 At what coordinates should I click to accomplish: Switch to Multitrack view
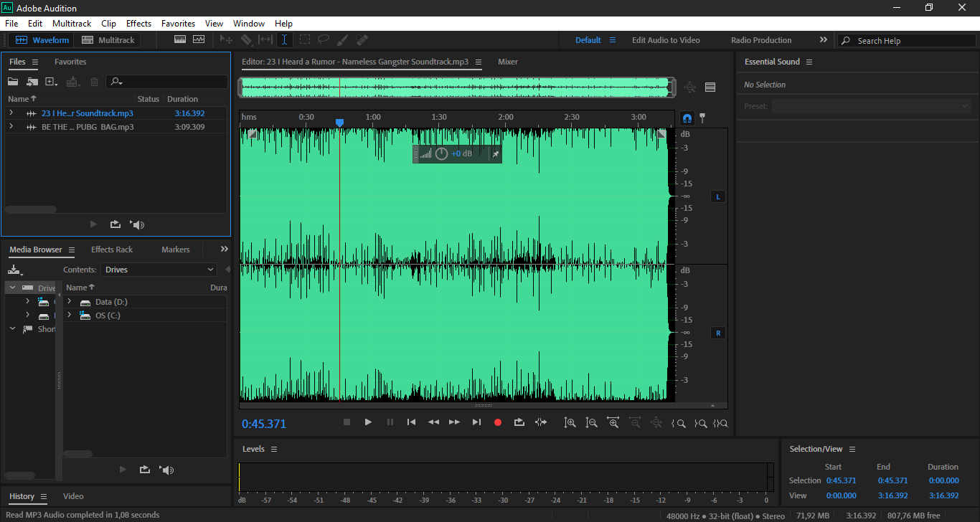(x=108, y=40)
